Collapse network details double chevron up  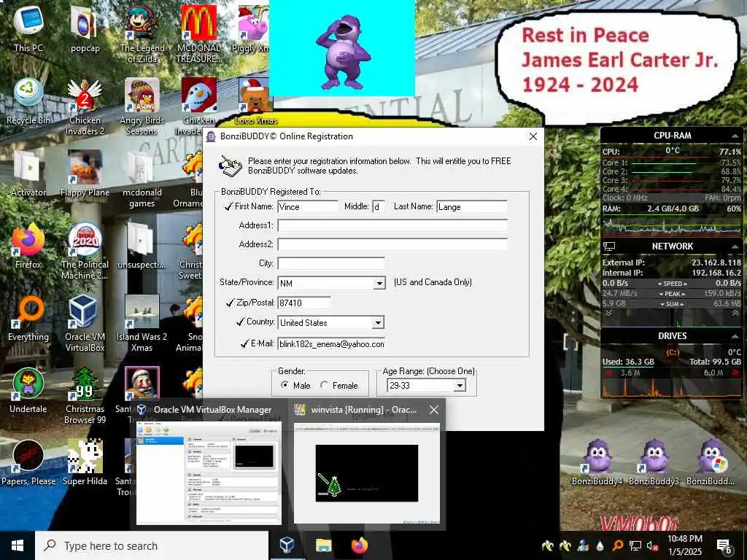(735, 314)
